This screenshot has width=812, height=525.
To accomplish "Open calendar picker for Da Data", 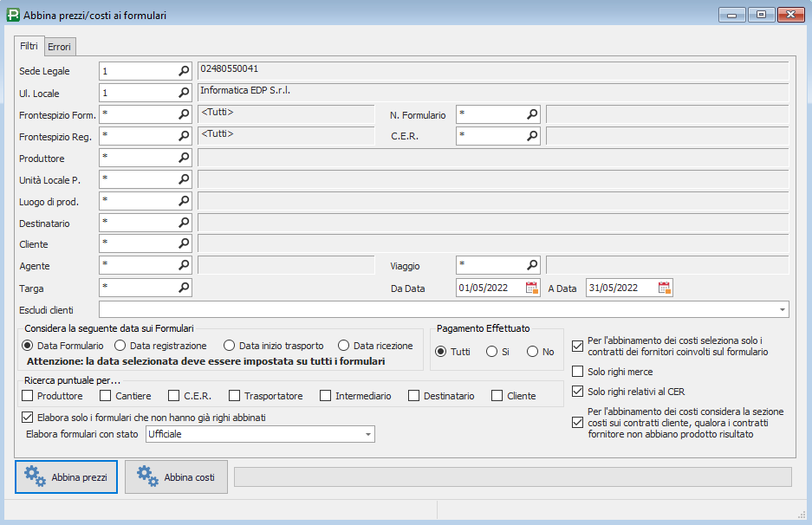I will click(x=532, y=288).
